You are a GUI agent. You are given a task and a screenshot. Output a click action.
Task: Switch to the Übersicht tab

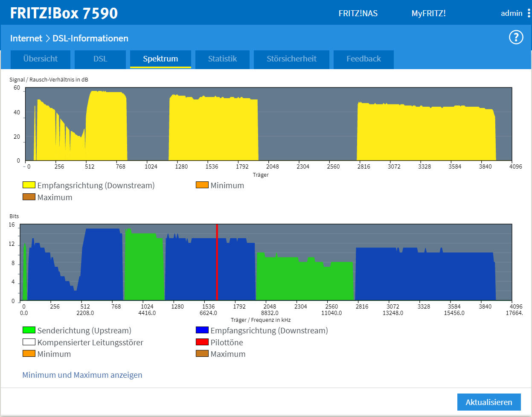41,59
